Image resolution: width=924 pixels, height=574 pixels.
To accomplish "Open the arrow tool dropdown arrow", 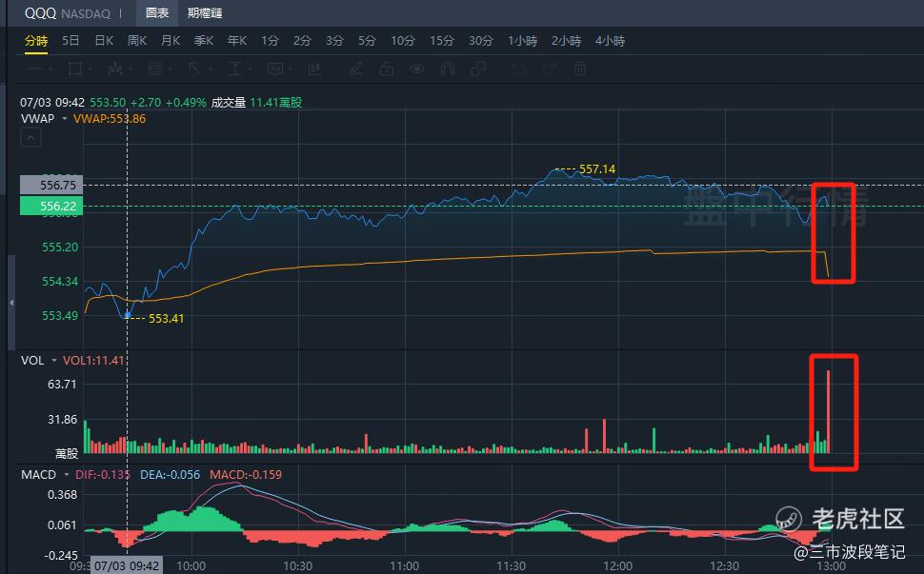I will (x=210, y=69).
